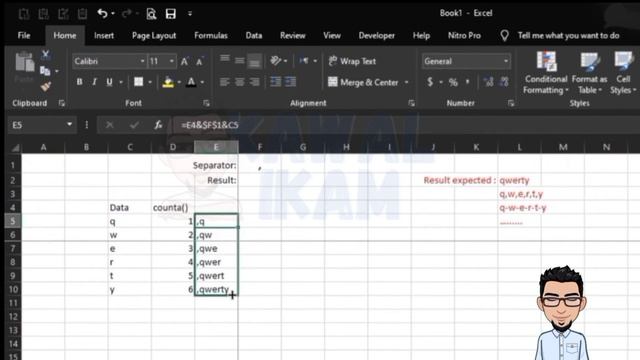
Task: Open the Fill Color dropdown arrow
Action: click(x=179, y=82)
